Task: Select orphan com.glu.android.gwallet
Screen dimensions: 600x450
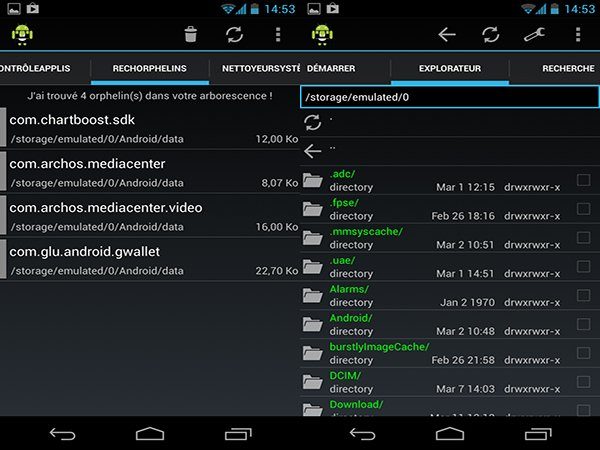Action: [150, 260]
